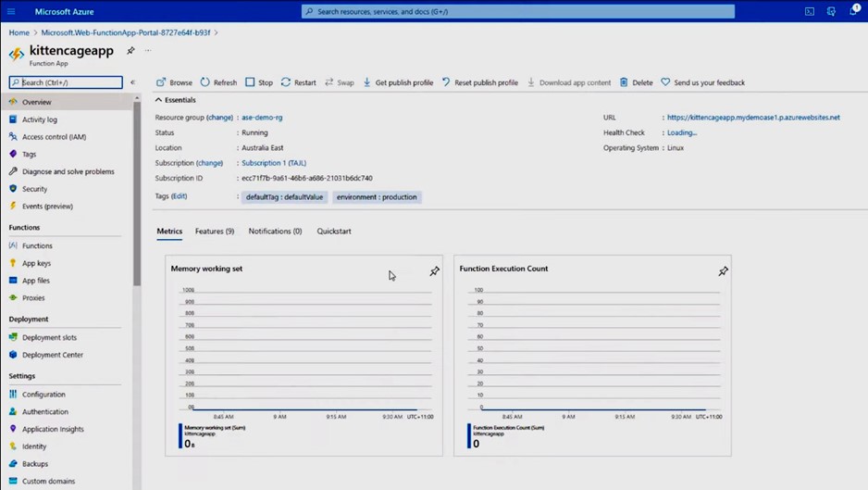Image resolution: width=868 pixels, height=490 pixels.
Task: Click Get publish profile
Action: pos(398,82)
